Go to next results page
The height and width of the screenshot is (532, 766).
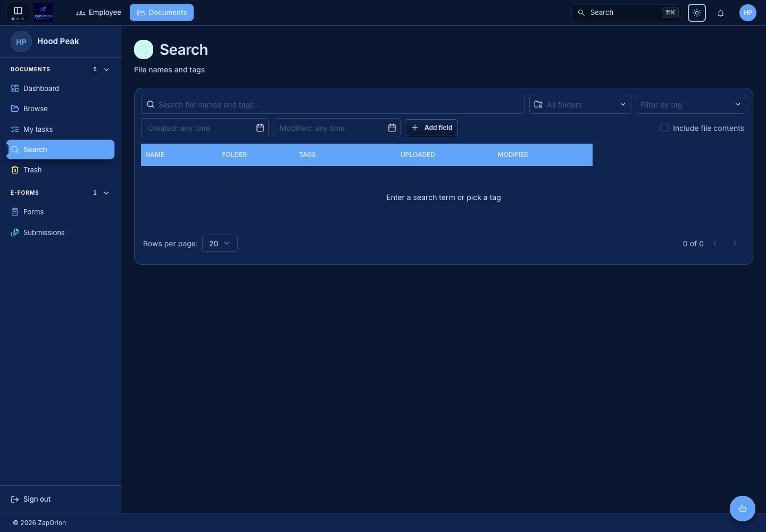(x=735, y=243)
